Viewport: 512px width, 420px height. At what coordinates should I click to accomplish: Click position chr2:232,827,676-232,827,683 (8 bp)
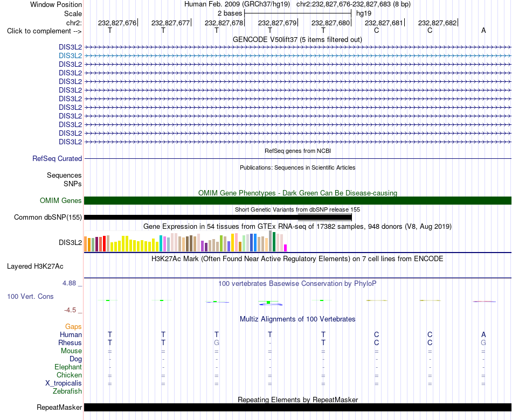pyautogui.click(x=354, y=4)
